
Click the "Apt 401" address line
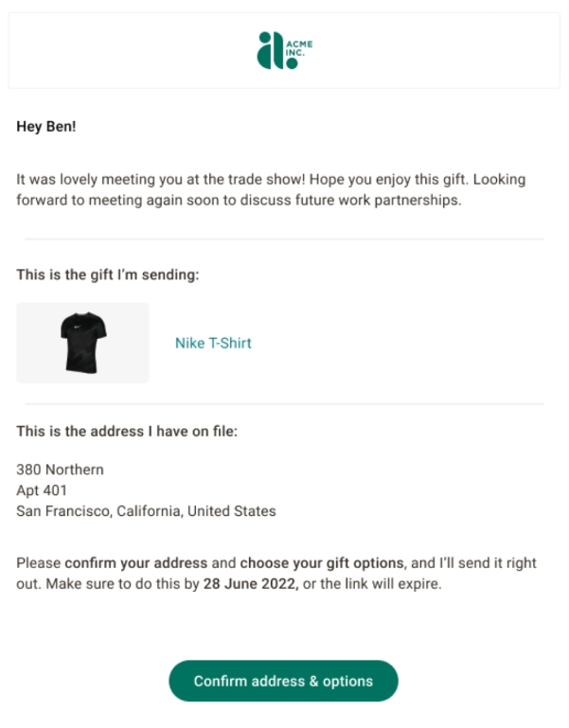point(42,490)
